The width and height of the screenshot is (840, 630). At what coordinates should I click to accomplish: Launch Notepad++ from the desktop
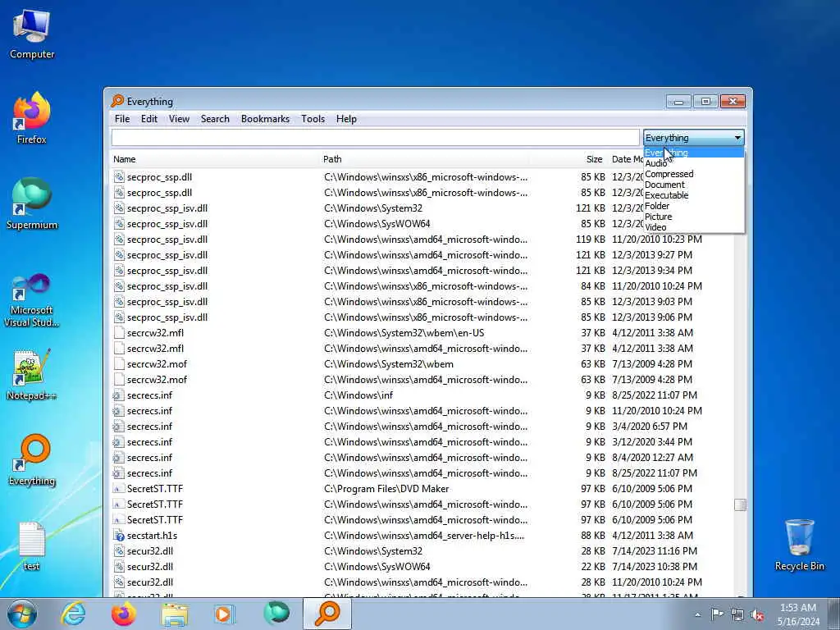tap(32, 374)
